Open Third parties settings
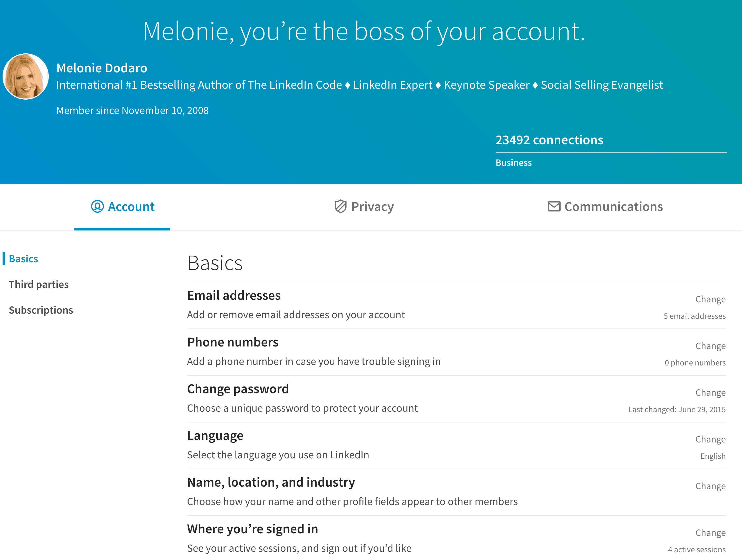The height and width of the screenshot is (560, 742). coord(38,284)
